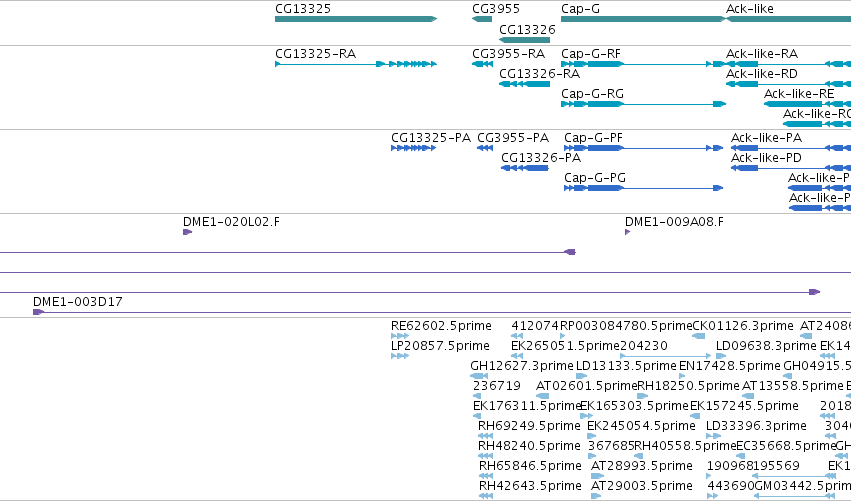Screen dimensions: 851x501
Task: Click the CK01126.3prime label
Action: (743, 326)
